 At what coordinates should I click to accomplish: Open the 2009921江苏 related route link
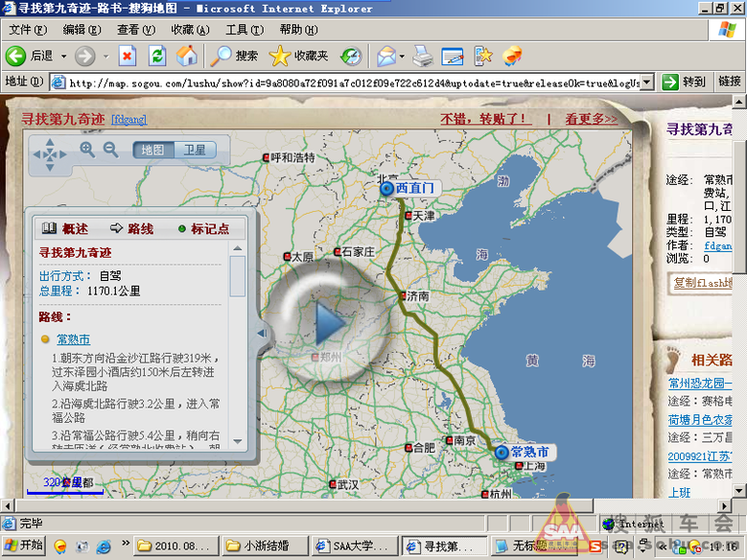click(x=700, y=456)
